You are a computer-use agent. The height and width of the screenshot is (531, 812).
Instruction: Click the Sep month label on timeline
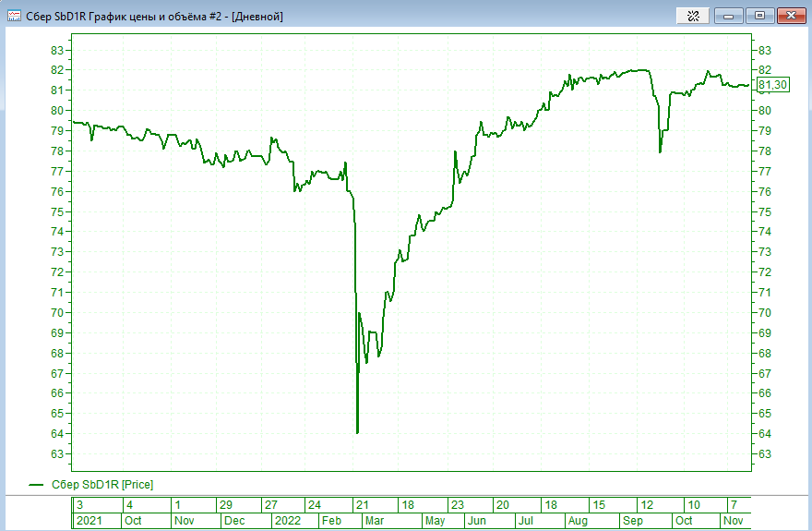coord(632,521)
